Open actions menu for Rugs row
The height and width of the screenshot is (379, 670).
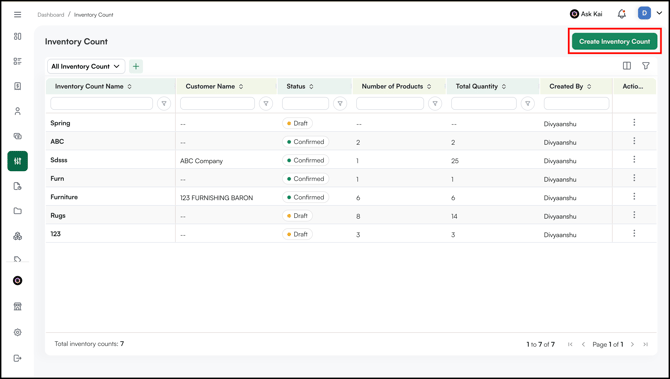tap(634, 215)
